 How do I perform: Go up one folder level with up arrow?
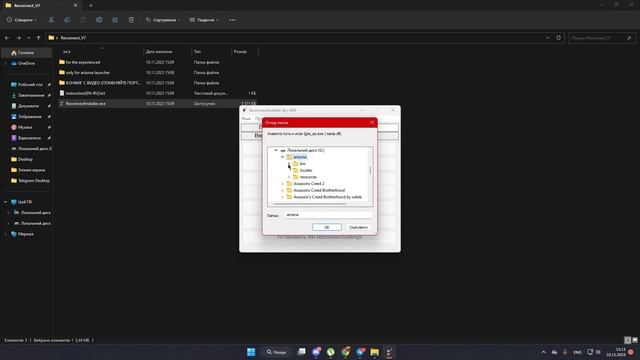pos(38,38)
